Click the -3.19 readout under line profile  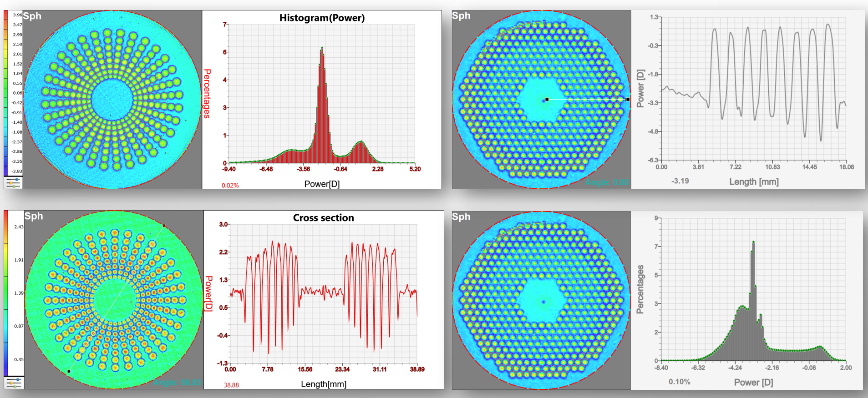(680, 181)
